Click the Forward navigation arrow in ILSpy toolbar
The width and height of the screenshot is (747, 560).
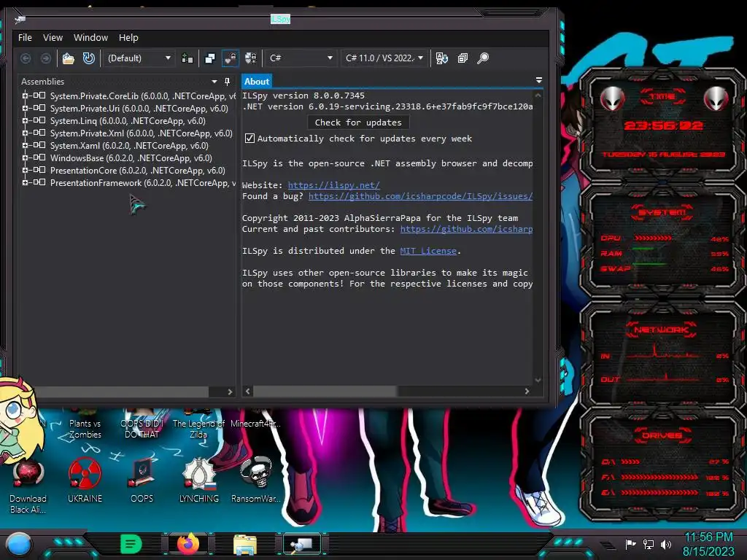click(x=46, y=58)
